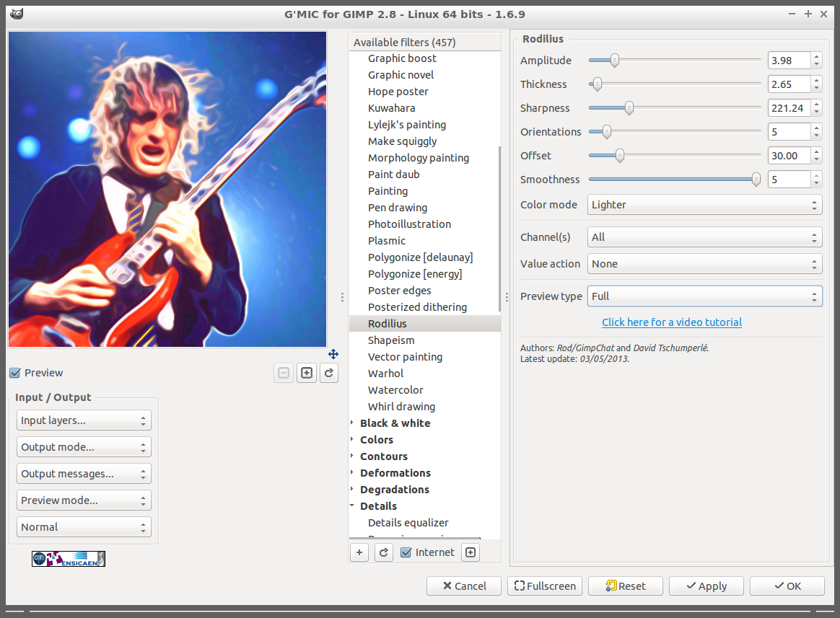Click the Cancel button
The width and height of the screenshot is (840, 618).
[x=464, y=586]
